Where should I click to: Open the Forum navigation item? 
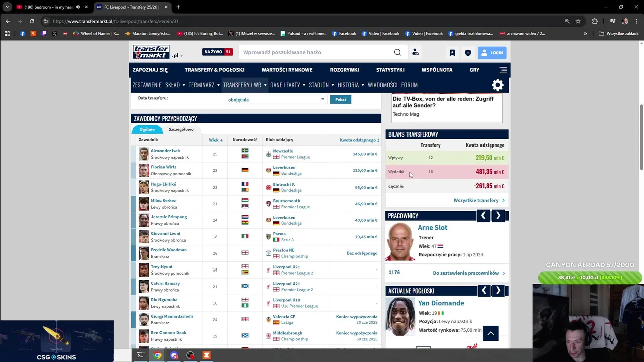[410, 85]
